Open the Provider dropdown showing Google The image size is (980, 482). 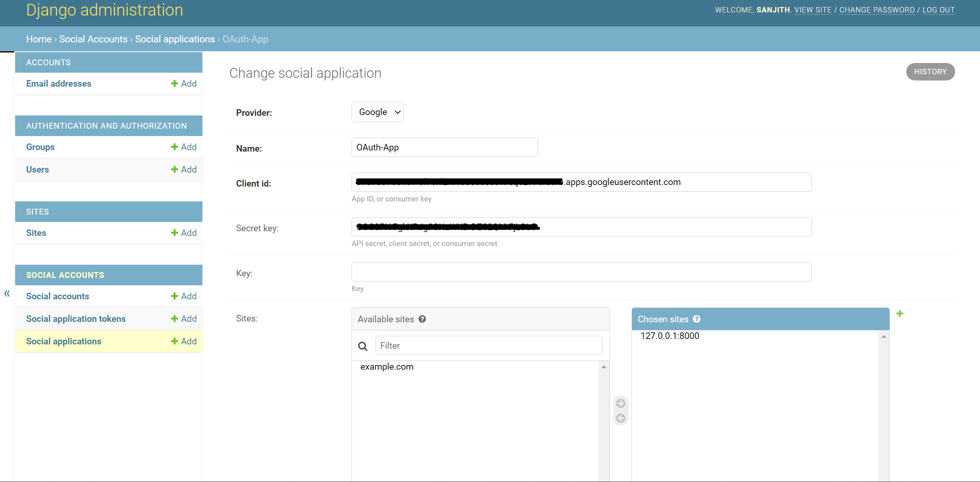378,112
